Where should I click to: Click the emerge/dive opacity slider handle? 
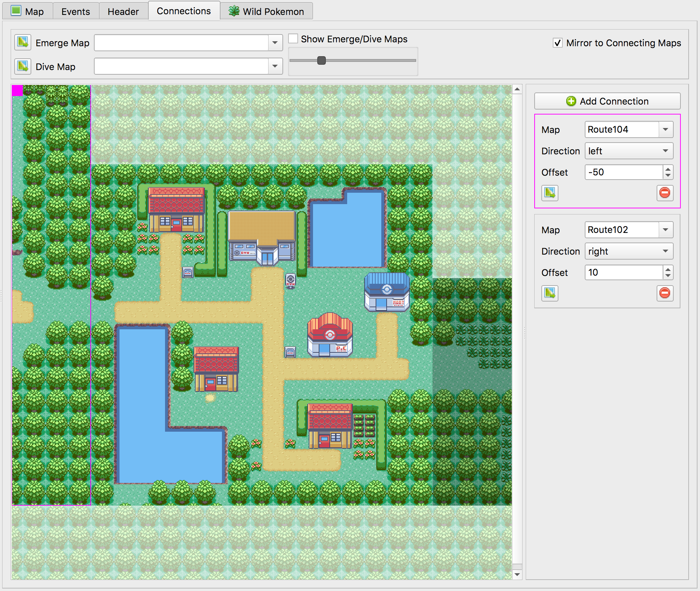coord(321,60)
